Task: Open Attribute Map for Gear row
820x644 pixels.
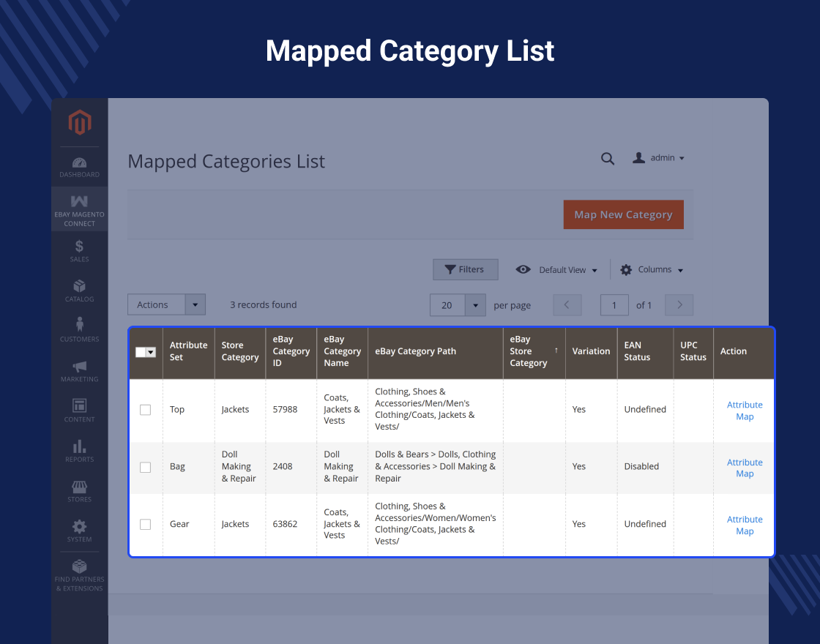Action: coord(745,525)
